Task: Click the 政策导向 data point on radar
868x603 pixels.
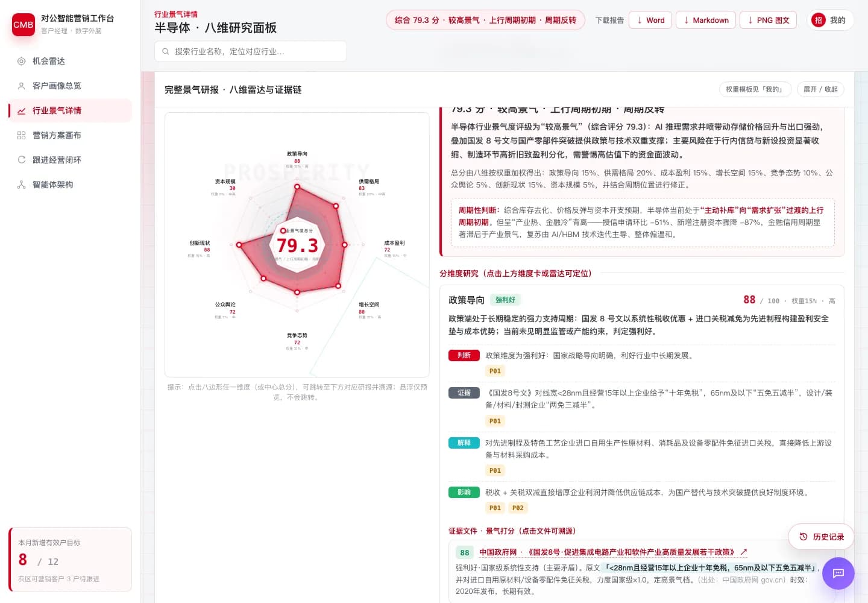Action: 297,187
